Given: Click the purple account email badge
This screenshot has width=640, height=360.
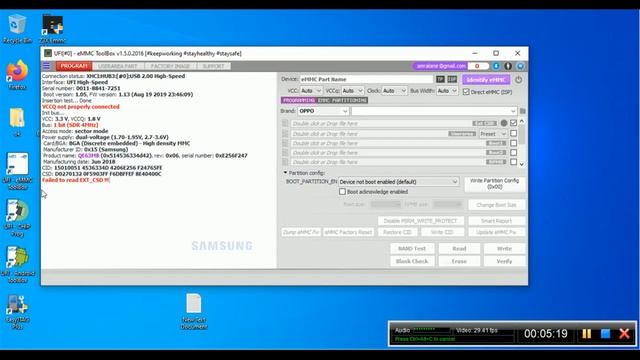Looking at the screenshot, I should [x=440, y=66].
